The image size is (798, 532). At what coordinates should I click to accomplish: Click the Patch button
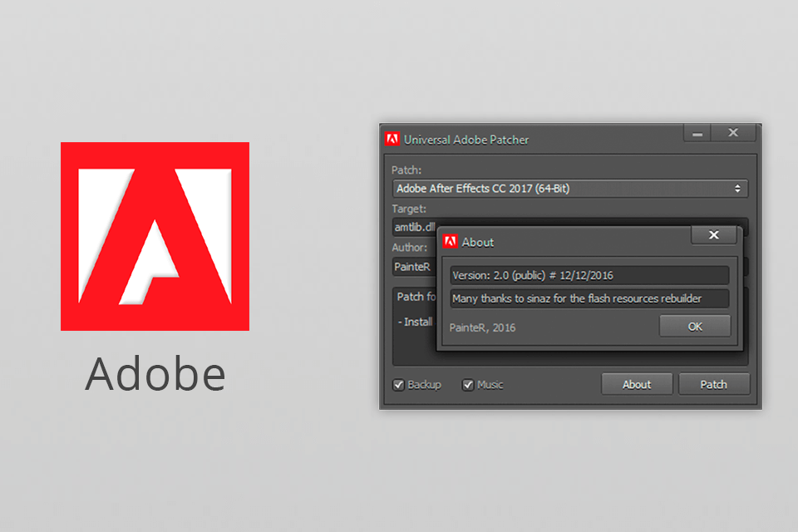tap(713, 384)
